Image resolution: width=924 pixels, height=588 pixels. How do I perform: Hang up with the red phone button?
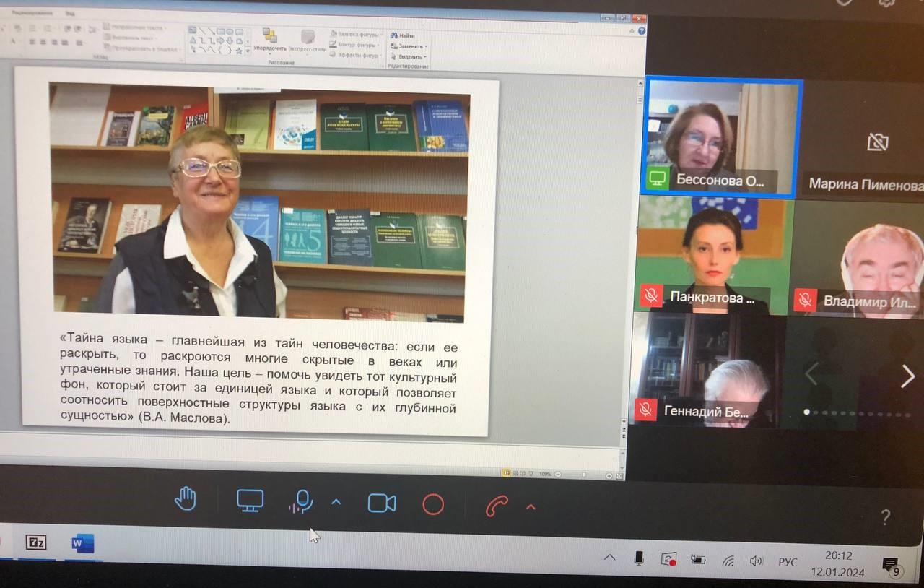pos(497,506)
